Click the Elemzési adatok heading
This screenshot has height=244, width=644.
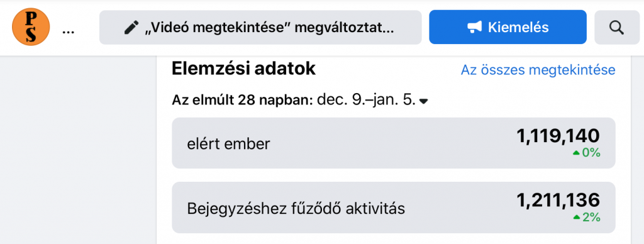243,69
